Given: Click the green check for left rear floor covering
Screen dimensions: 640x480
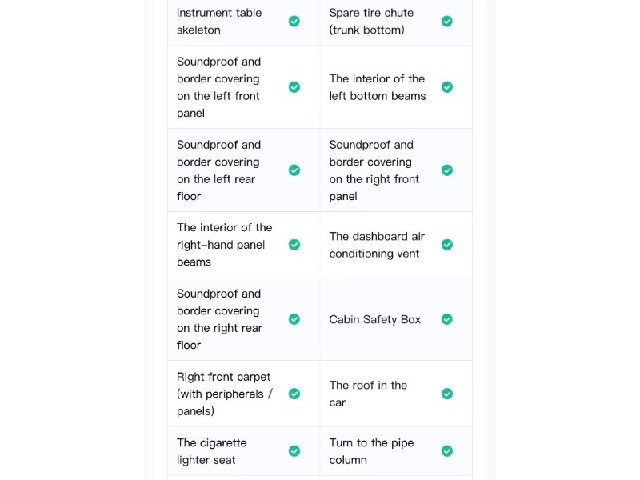Looking at the screenshot, I should click(x=294, y=170).
